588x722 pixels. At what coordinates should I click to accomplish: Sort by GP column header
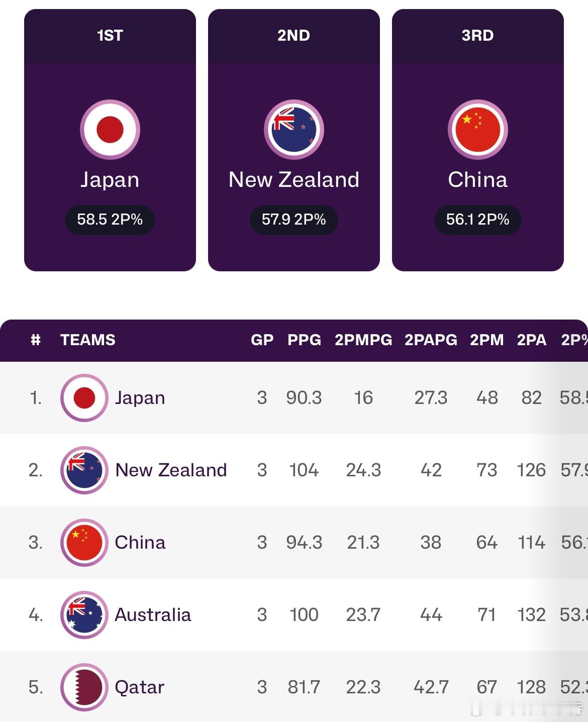(262, 340)
